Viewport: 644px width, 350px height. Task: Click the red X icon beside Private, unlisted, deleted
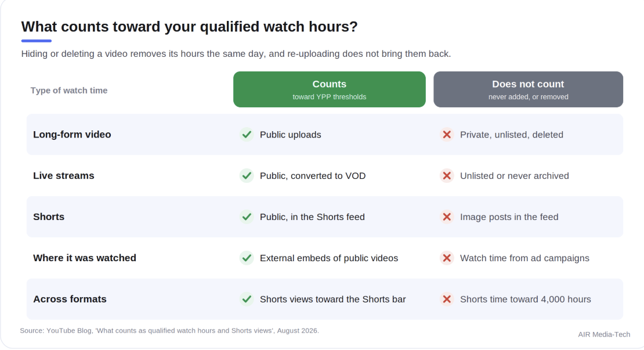tap(447, 134)
